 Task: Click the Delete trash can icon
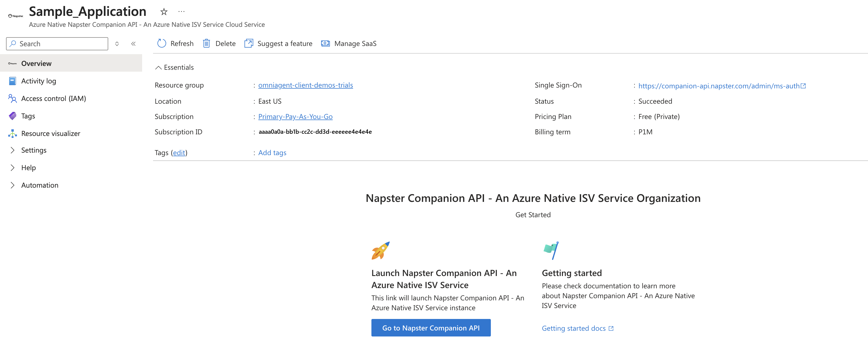pos(207,43)
